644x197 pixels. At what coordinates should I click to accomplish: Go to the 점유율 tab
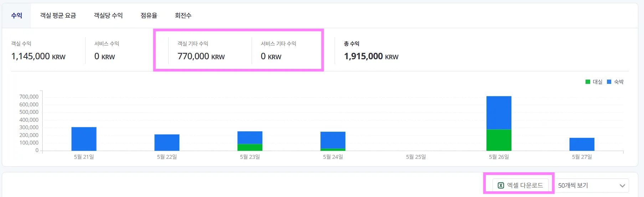click(149, 15)
